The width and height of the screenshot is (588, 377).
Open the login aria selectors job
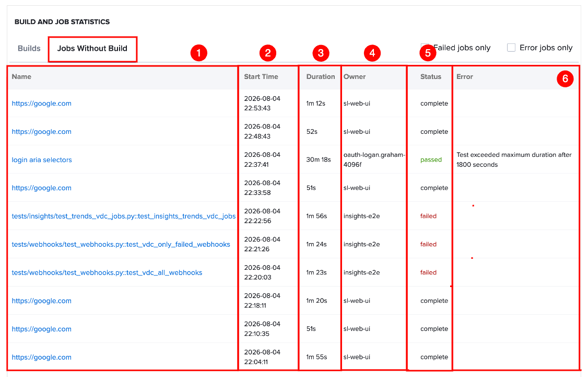[x=42, y=160]
